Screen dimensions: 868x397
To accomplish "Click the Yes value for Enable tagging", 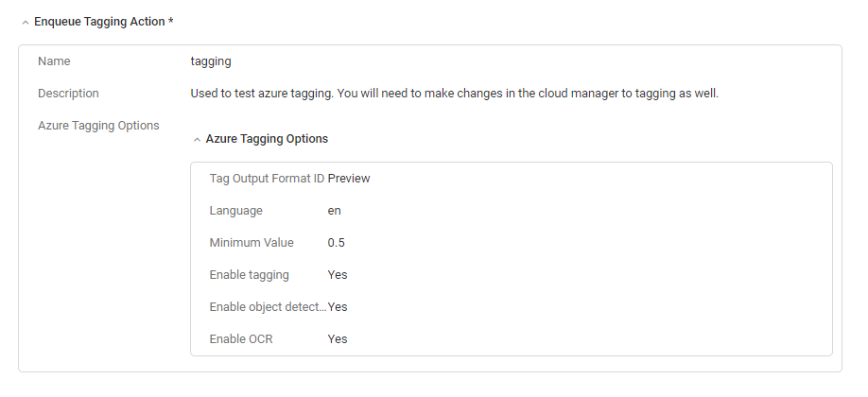I will (x=338, y=275).
